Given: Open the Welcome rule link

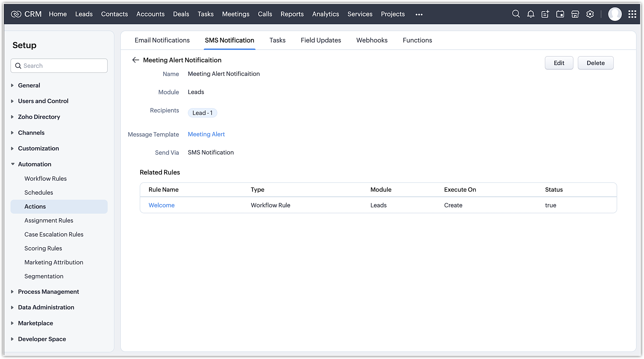Looking at the screenshot, I should 161,205.
